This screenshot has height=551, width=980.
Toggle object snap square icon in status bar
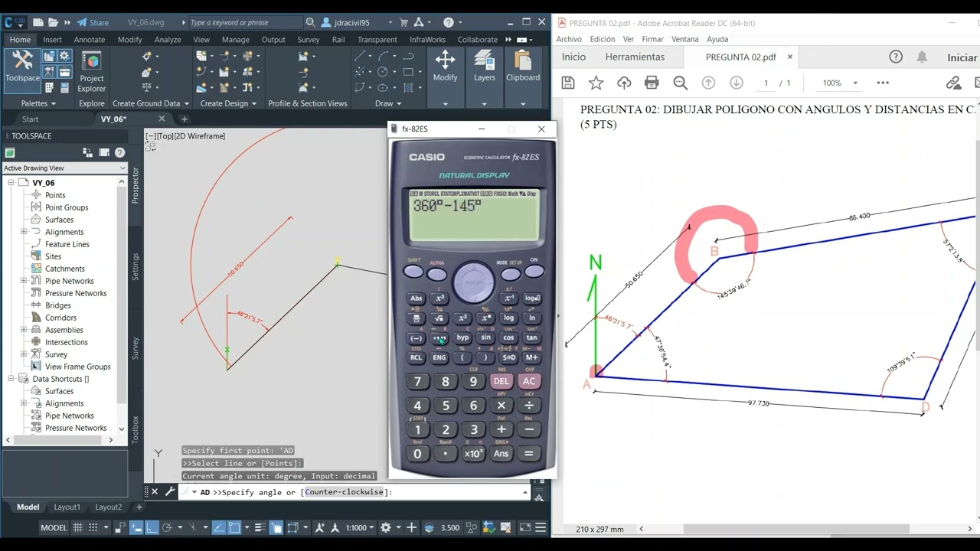point(235,527)
